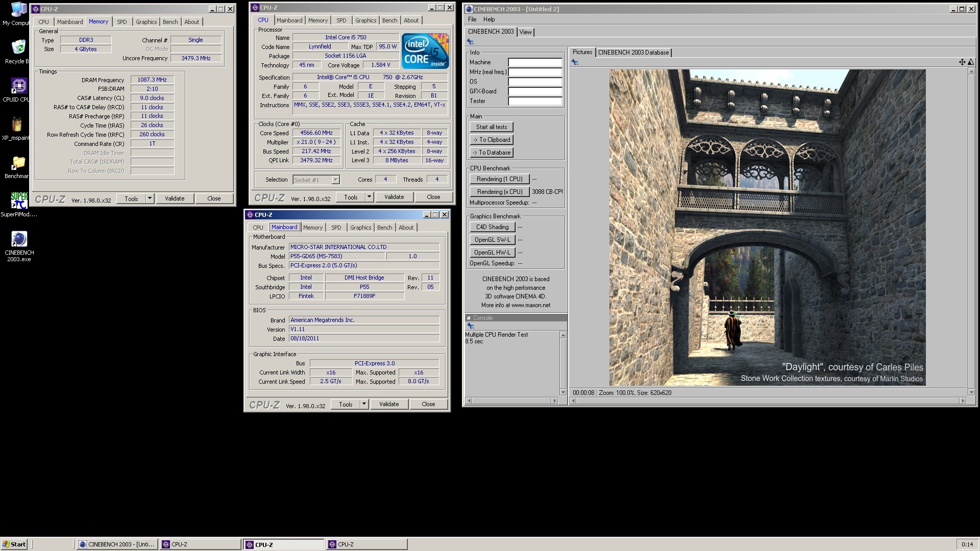
Task: Select SPD tab in Memory CPU-Z window
Action: [121, 22]
